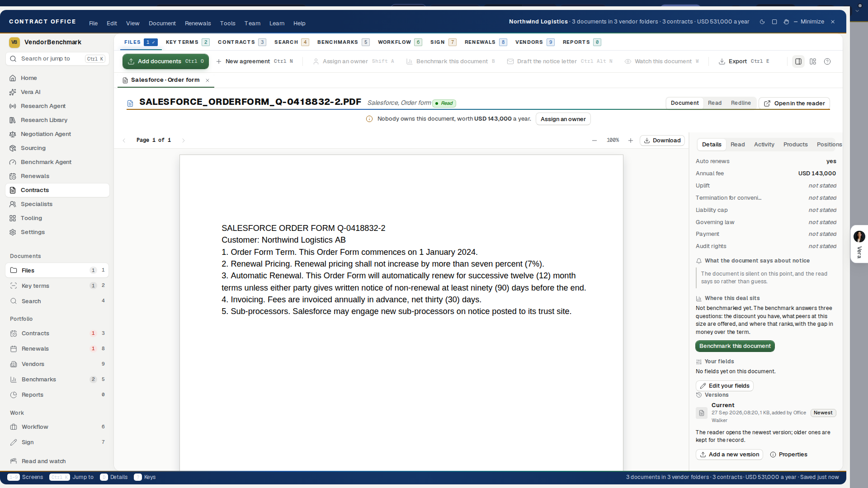Zoom out with the minus button

[594, 141]
